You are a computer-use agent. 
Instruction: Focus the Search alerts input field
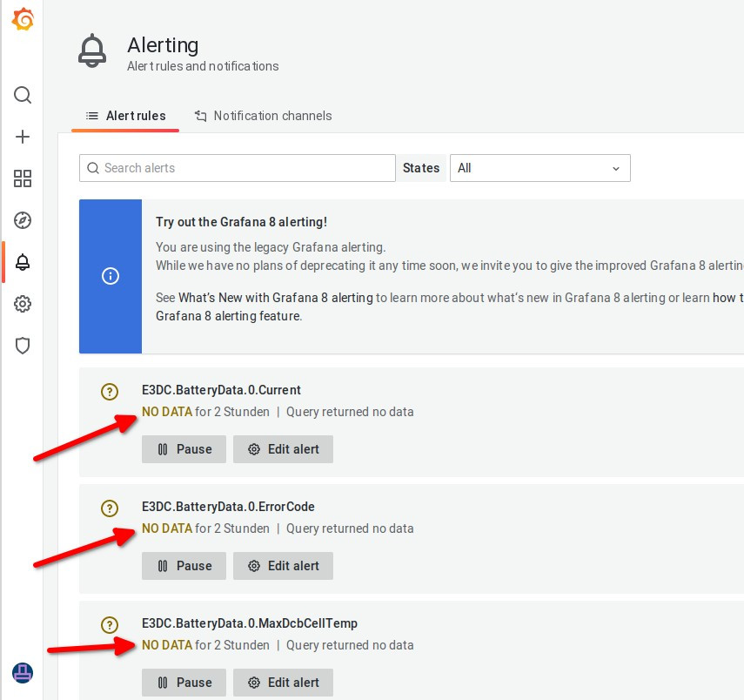(x=238, y=168)
